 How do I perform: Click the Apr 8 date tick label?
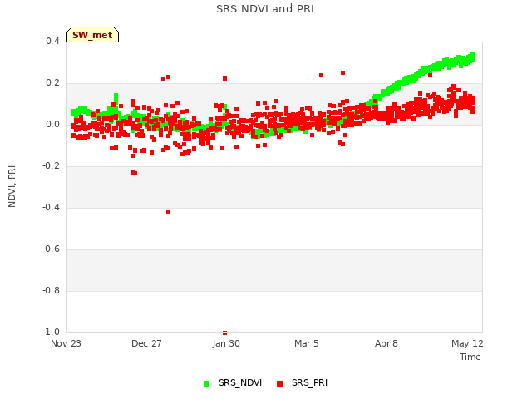[386, 343]
